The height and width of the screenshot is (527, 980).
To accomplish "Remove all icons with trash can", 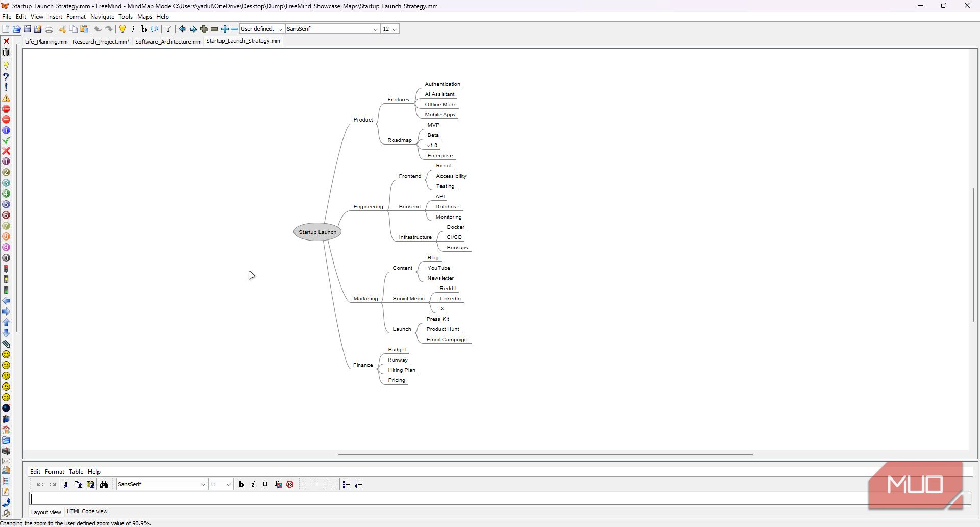I will tap(6, 52).
